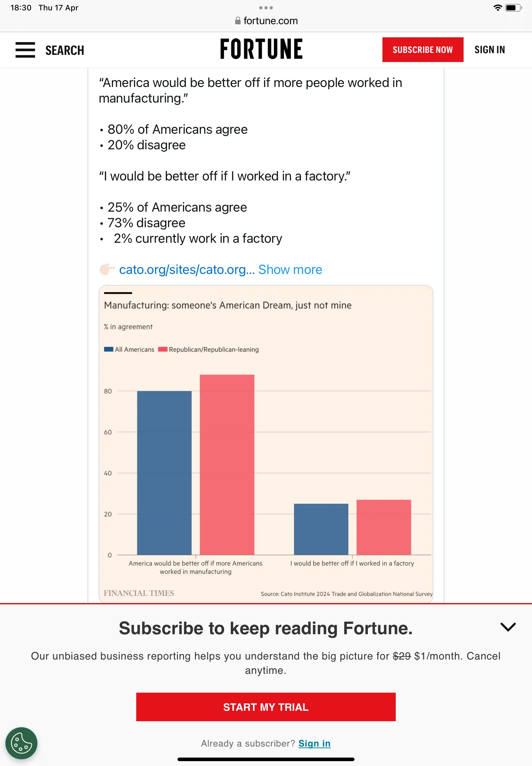The image size is (532, 766).
Task: Tap the Fortune logo
Action: point(261,49)
